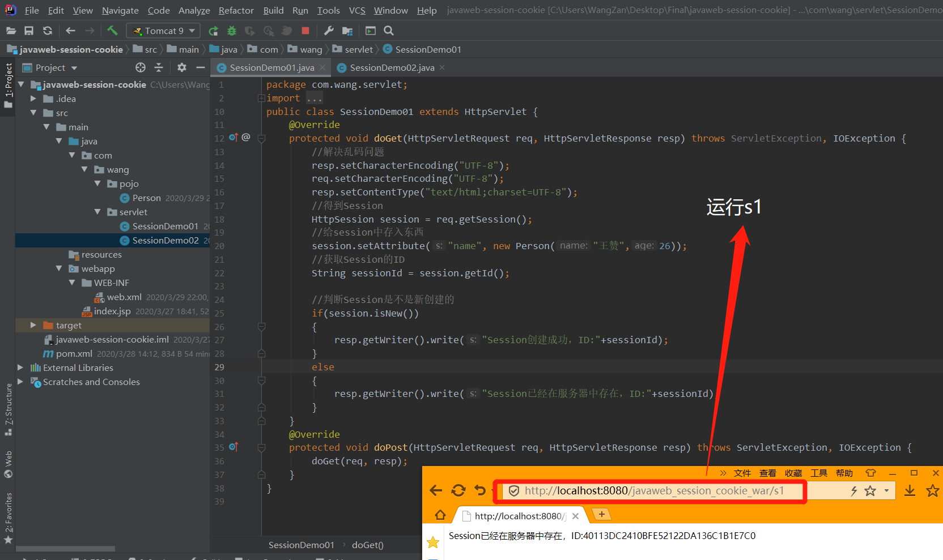Collapse all nodes in the Project panel
Screen dimensions: 943x560
tap(159, 67)
